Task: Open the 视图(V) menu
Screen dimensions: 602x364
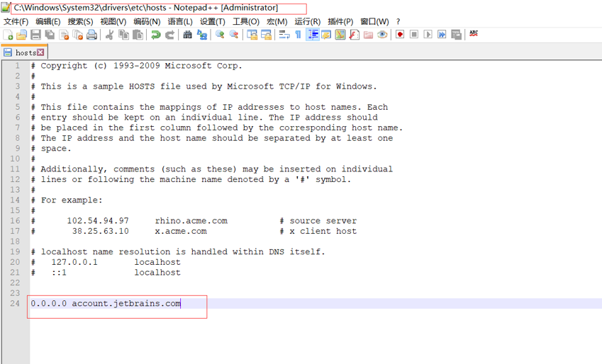Action: point(113,21)
